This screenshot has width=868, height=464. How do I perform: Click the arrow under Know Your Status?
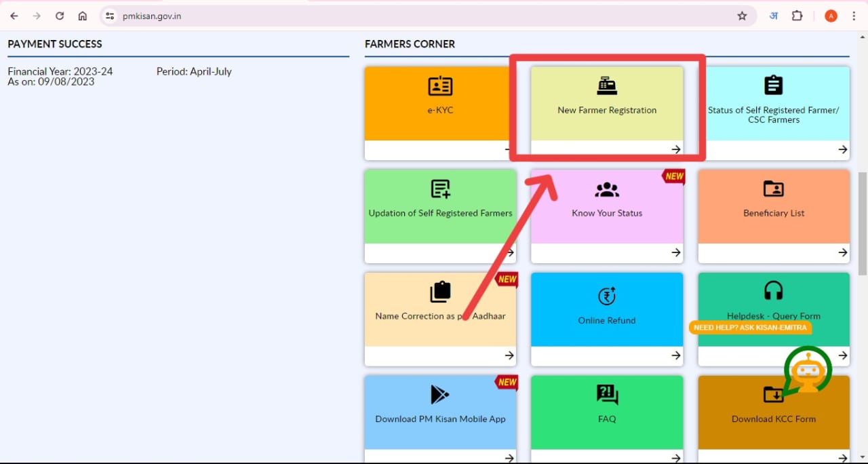click(675, 252)
